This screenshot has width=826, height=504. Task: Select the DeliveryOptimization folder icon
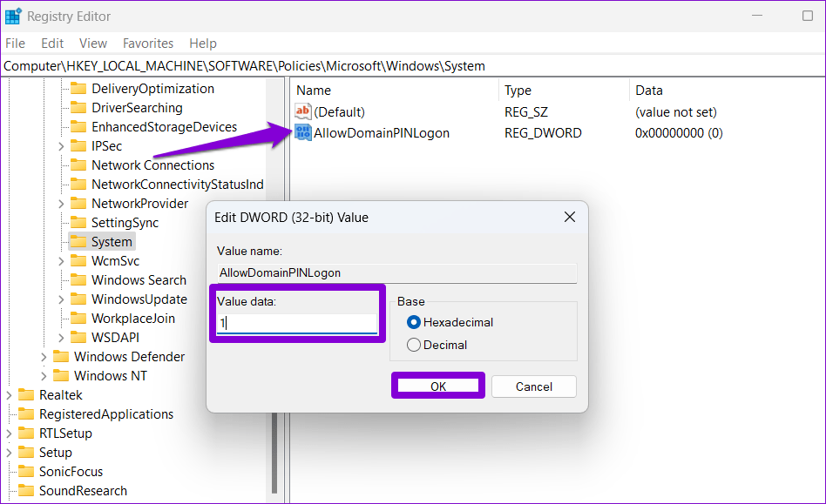click(x=78, y=89)
